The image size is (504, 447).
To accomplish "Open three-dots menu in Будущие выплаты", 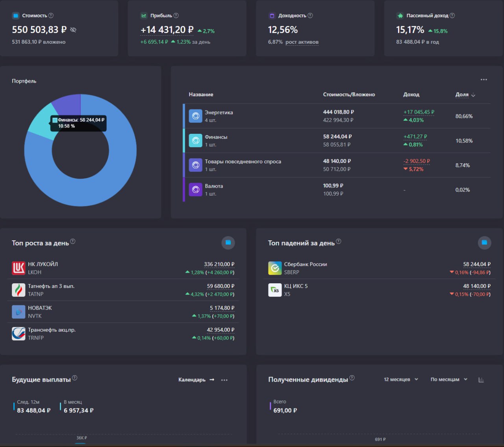I will tap(224, 380).
